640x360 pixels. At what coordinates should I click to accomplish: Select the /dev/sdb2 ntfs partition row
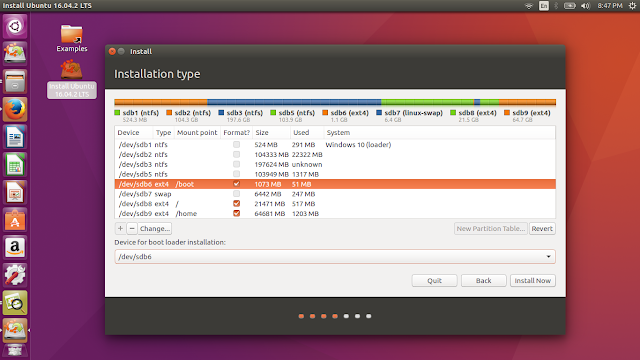click(x=335, y=154)
